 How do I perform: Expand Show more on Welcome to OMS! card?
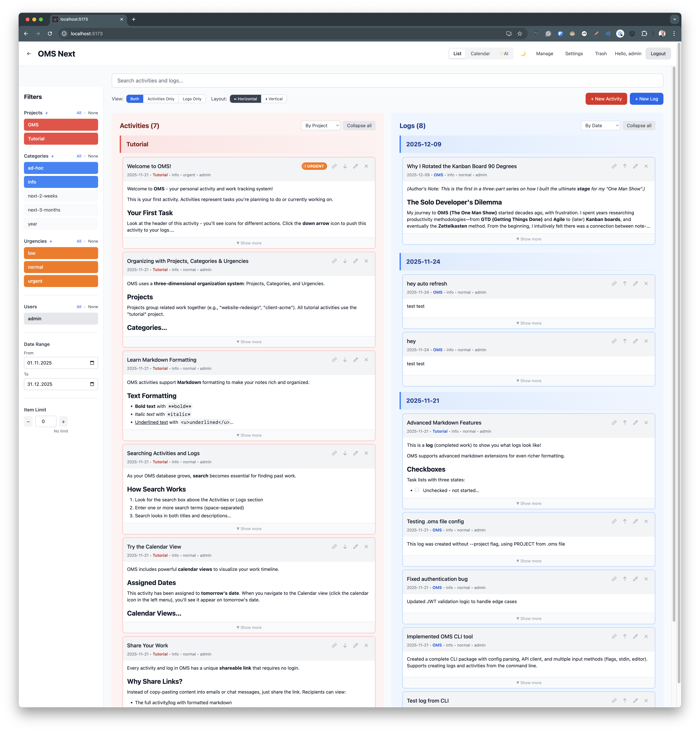click(x=249, y=243)
